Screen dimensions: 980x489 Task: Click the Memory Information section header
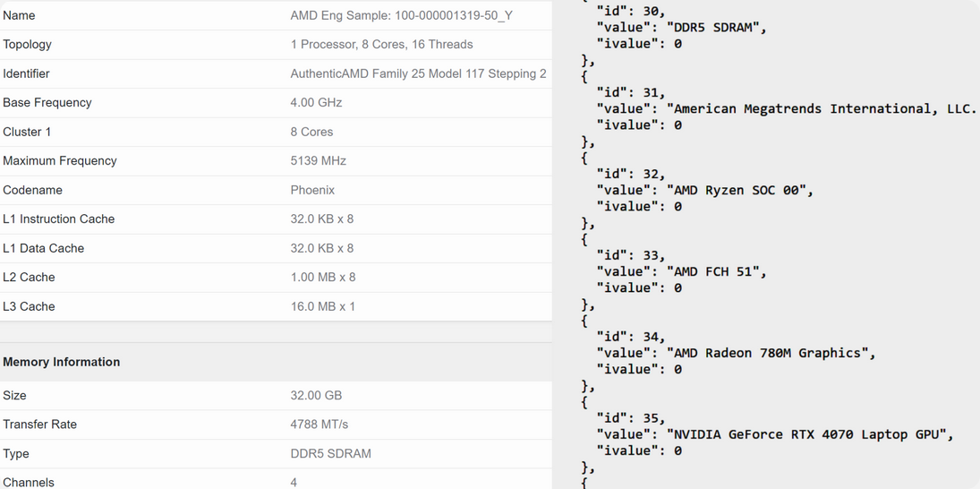tap(61, 362)
